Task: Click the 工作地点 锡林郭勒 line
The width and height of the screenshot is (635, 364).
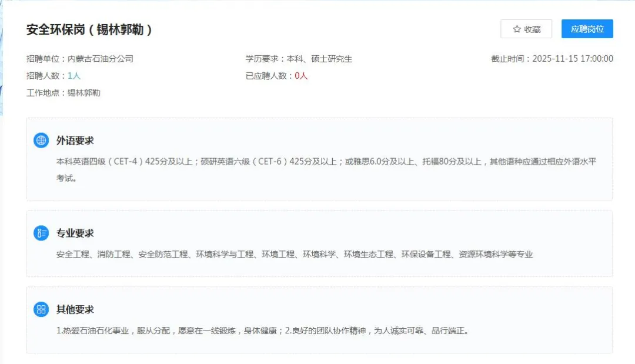Action: point(63,93)
